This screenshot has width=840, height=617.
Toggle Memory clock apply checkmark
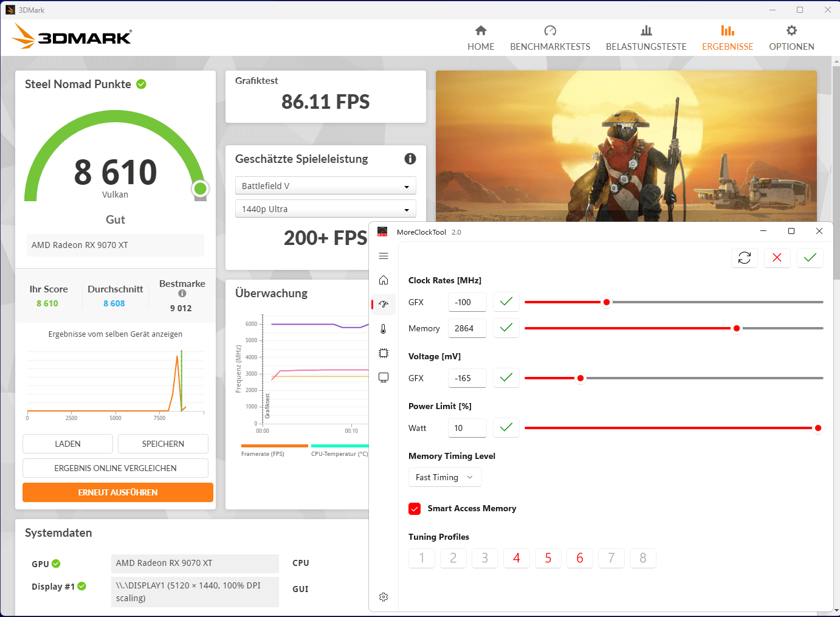(506, 328)
